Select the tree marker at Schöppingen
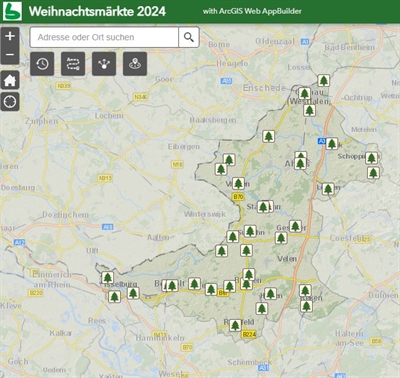The height and width of the screenshot is (378, 400). 371,158
